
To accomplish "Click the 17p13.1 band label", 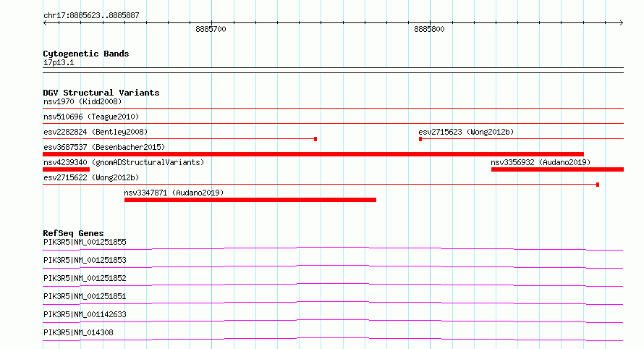I will (59, 62).
